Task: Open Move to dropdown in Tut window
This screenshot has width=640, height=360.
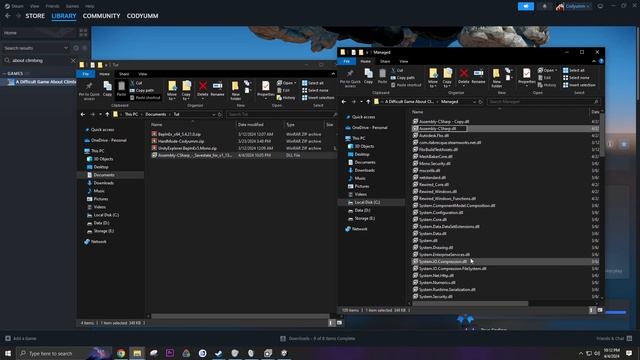Action: click(172, 90)
